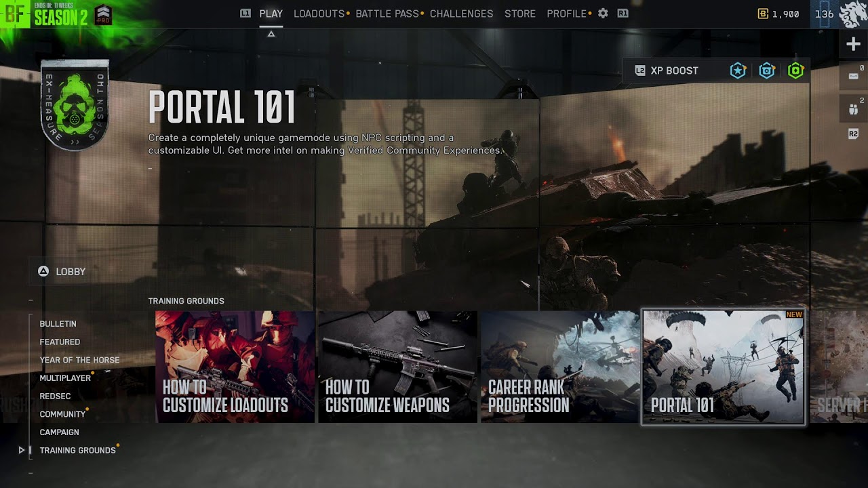Click the plus icon at top right

point(853,44)
